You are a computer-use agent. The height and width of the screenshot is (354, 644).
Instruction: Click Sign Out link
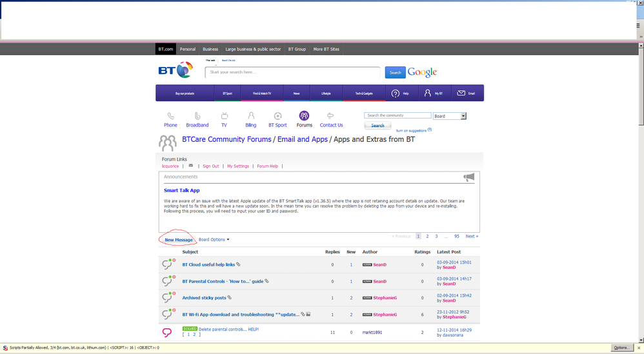click(x=211, y=166)
